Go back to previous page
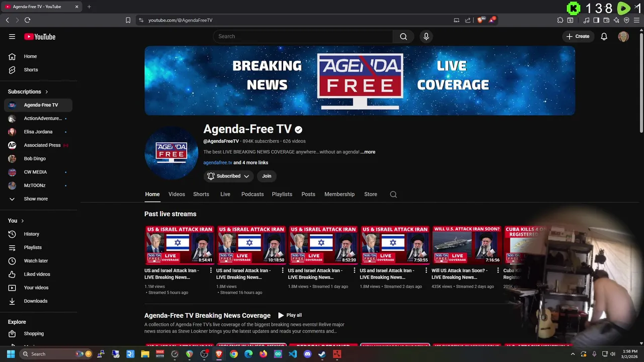Image resolution: width=644 pixels, height=362 pixels. pos(7,20)
